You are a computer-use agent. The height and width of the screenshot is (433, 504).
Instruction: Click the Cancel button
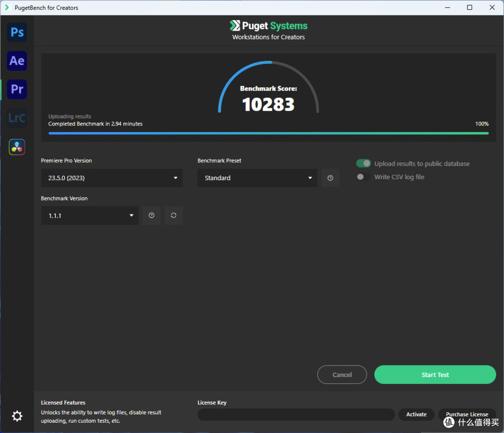click(x=342, y=375)
